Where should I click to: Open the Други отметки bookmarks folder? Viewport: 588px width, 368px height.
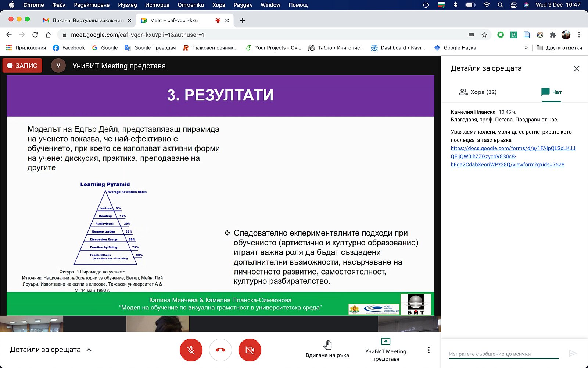point(559,48)
